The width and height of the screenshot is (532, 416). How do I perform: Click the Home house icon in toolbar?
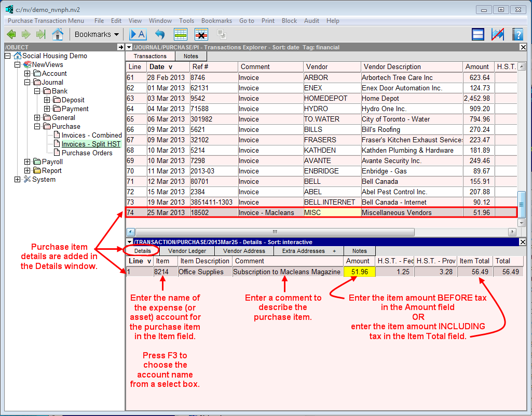pyautogui.click(x=58, y=35)
